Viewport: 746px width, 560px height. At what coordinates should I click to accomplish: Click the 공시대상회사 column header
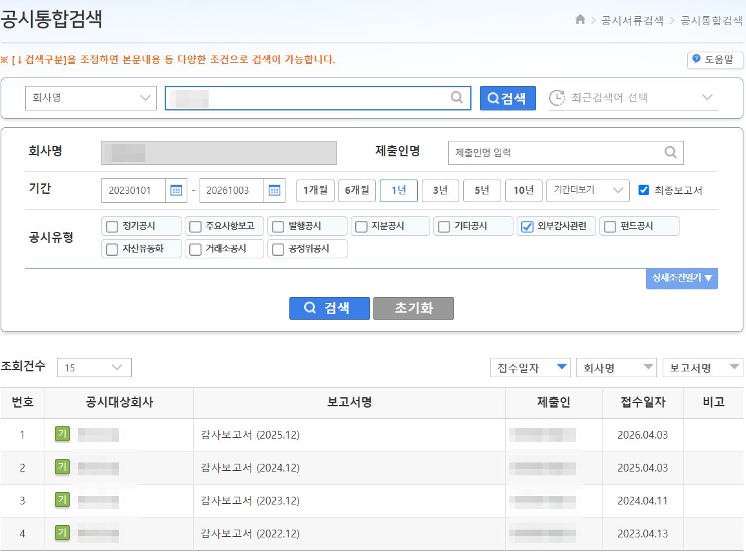pos(119,402)
